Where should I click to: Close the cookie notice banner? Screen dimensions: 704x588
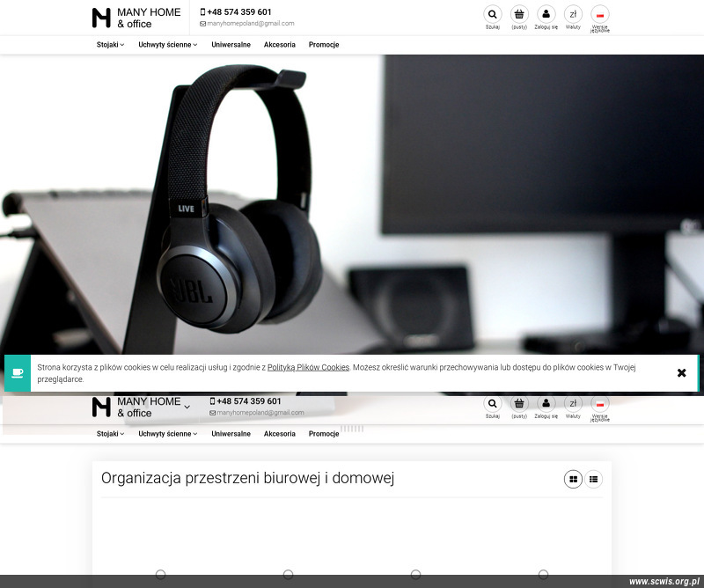click(681, 373)
